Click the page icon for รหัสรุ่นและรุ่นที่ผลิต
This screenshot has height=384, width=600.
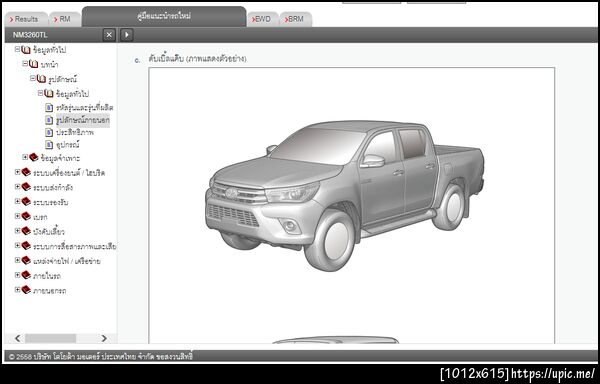[x=49, y=107]
